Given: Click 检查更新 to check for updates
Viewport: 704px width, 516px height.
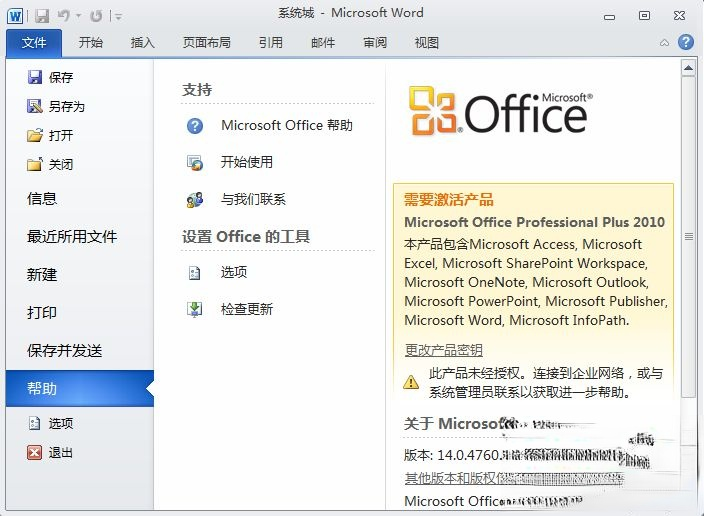Looking at the screenshot, I should coord(246,309).
